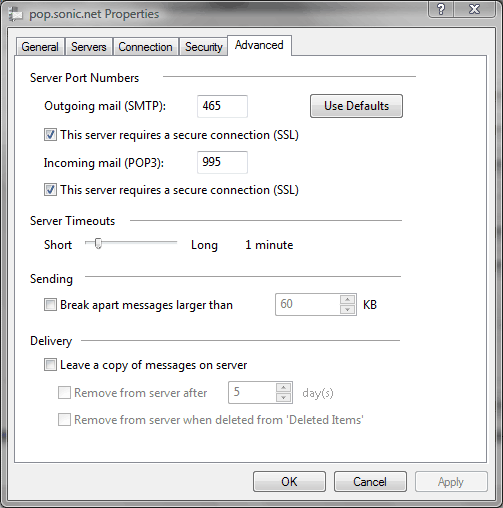Click the Cancel button
503x508 pixels.
[x=370, y=482]
